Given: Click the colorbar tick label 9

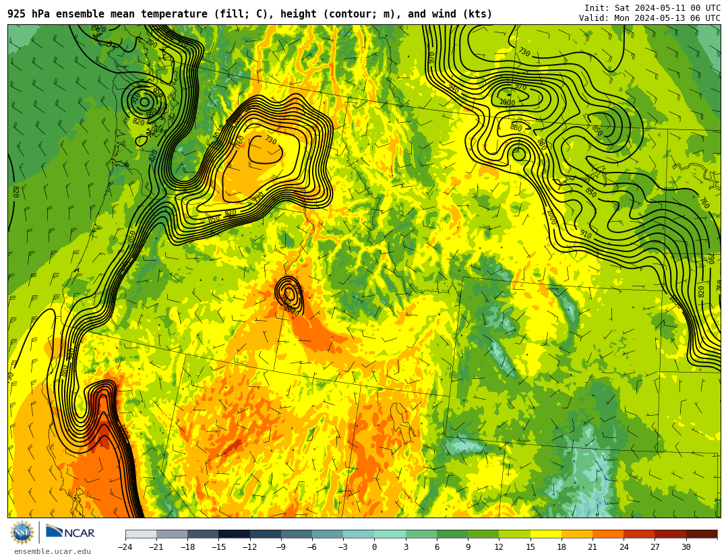Looking at the screenshot, I should coord(468,547).
